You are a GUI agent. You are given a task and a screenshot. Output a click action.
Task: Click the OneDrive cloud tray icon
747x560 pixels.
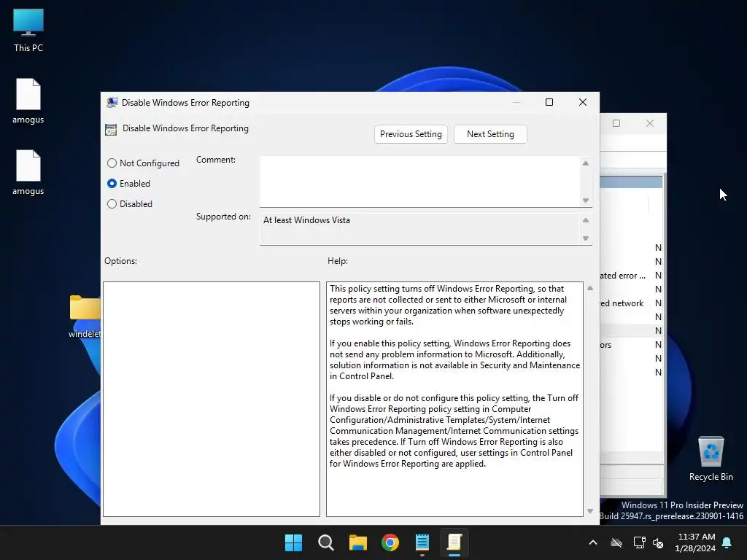click(616, 542)
